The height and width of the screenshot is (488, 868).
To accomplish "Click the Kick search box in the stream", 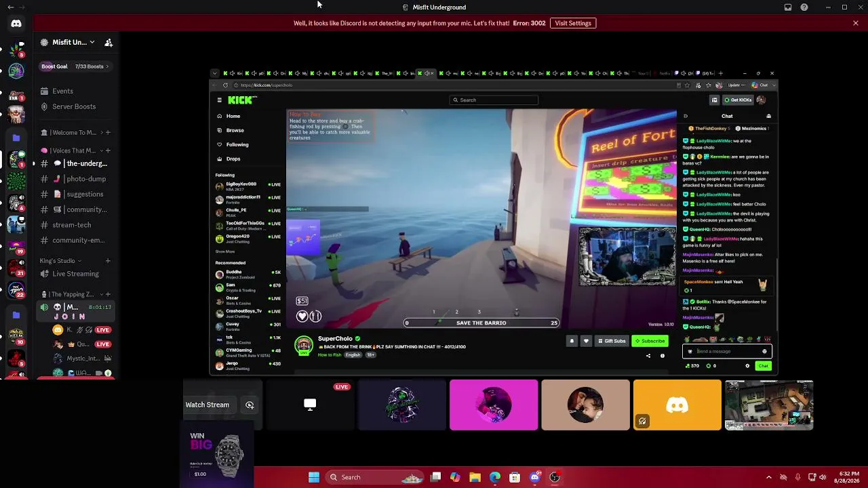I will [494, 100].
